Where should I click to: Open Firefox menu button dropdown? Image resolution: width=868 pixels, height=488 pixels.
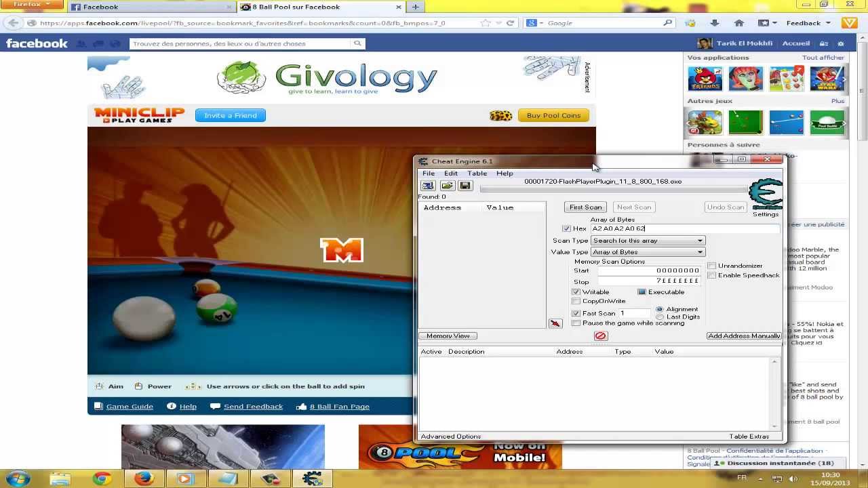pyautogui.click(x=31, y=5)
